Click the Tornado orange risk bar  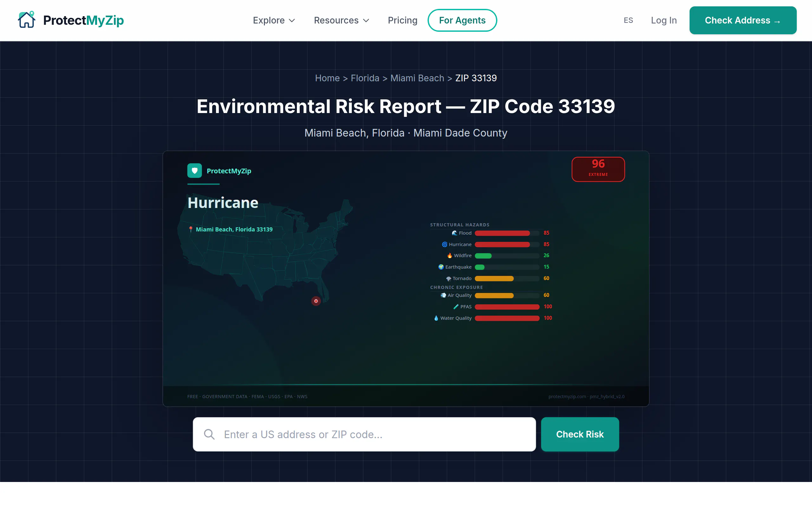[494, 278]
